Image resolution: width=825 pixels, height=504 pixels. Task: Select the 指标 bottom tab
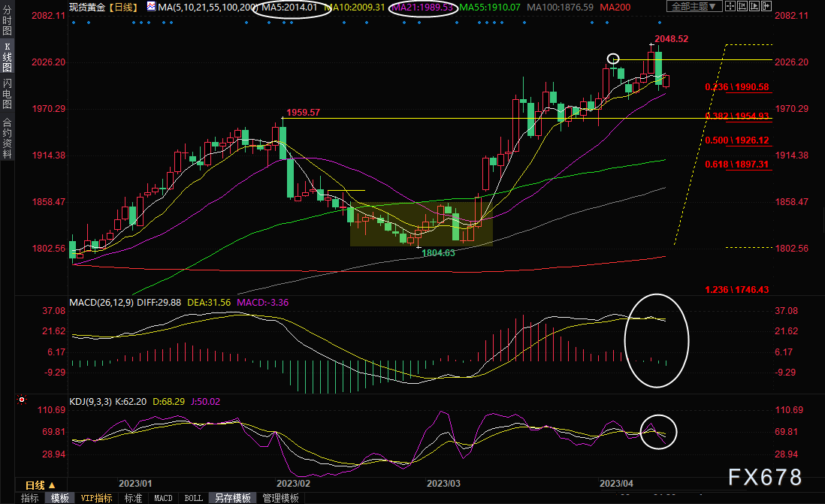point(29,498)
